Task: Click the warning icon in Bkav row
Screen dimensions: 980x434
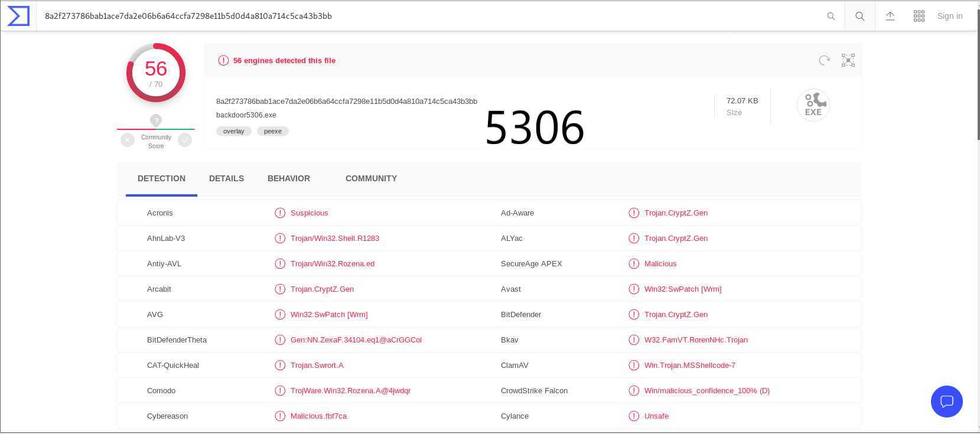Action: pyautogui.click(x=634, y=340)
